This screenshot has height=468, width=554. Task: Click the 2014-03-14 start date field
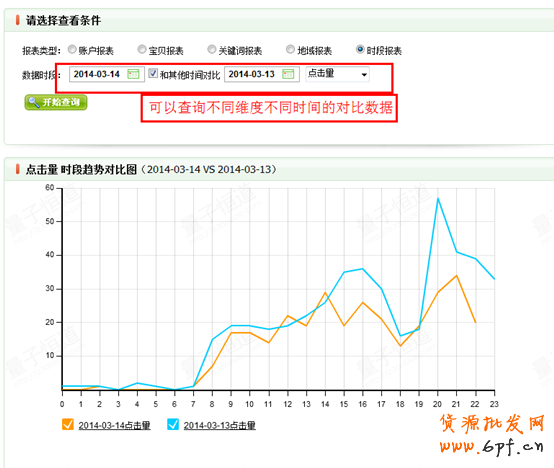pos(107,74)
